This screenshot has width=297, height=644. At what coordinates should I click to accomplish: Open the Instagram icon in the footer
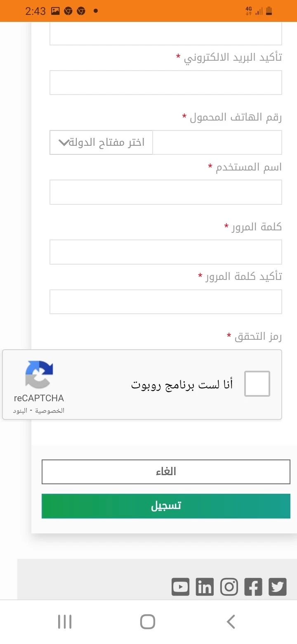(x=229, y=586)
